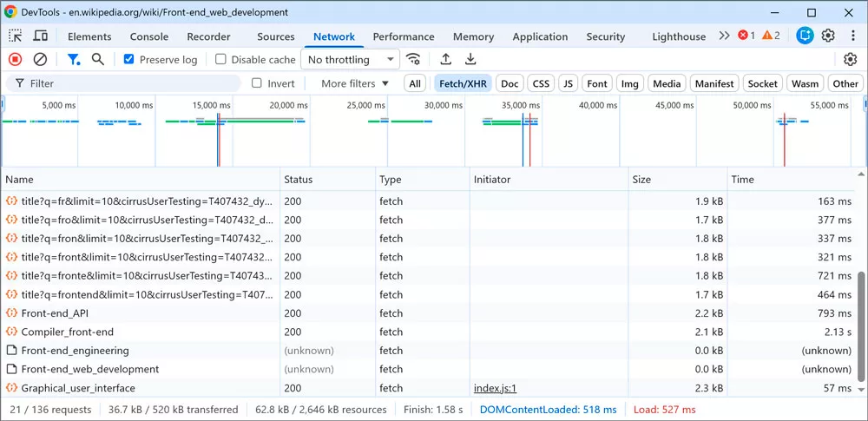Filter requests by CSS type

[x=541, y=83]
